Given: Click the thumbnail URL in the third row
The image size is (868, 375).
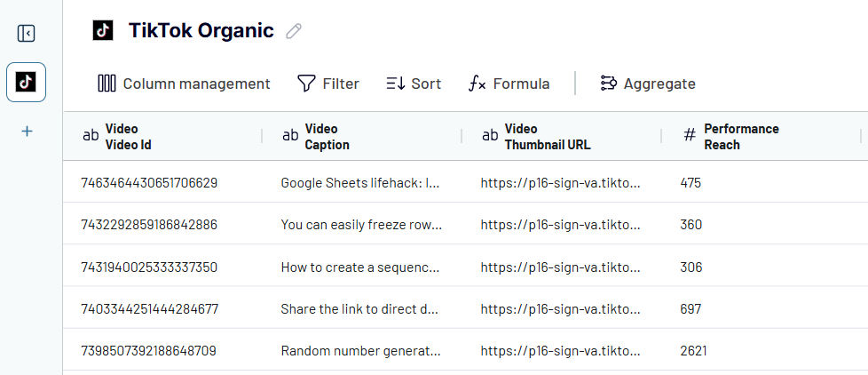Looking at the screenshot, I should tap(560, 267).
